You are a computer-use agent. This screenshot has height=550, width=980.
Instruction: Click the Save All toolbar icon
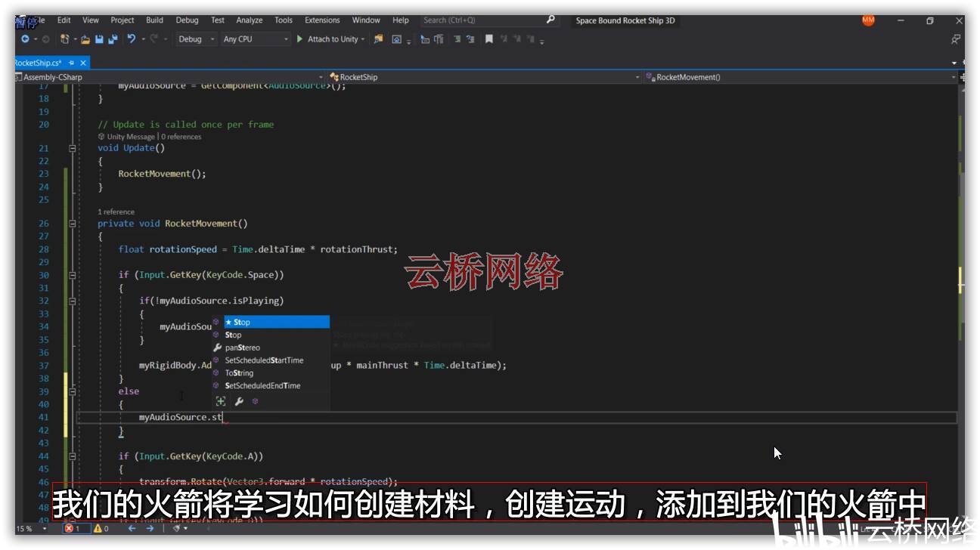pos(113,39)
